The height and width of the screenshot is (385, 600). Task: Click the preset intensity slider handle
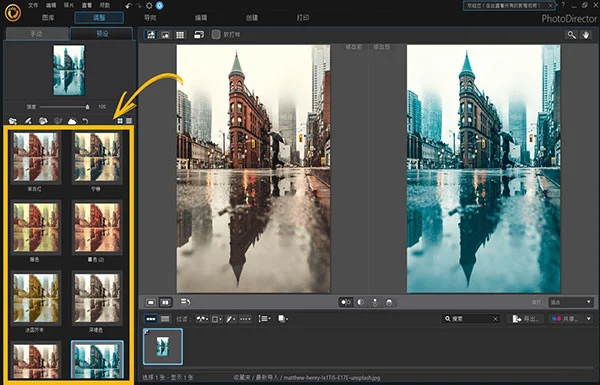[88, 107]
